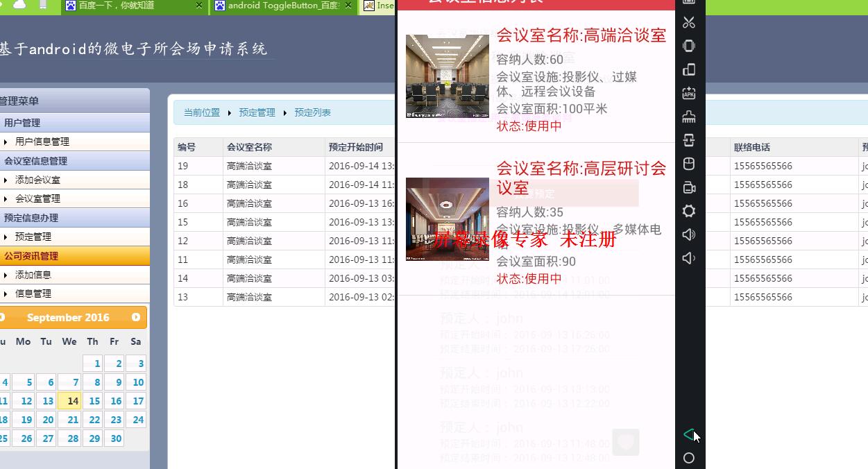Tap the circular home button in emulator
The image size is (868, 469).
[x=689, y=458]
